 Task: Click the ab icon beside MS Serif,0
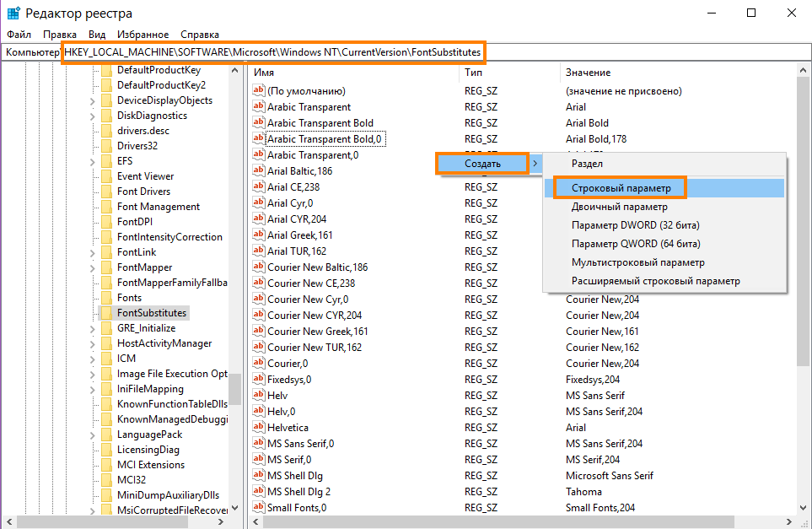coord(258,460)
